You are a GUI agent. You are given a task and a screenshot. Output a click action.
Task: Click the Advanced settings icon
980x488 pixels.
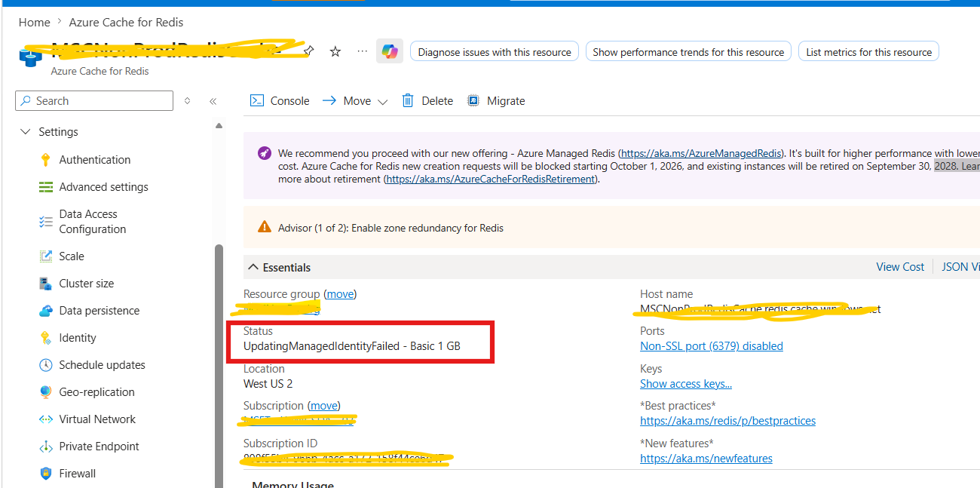46,187
